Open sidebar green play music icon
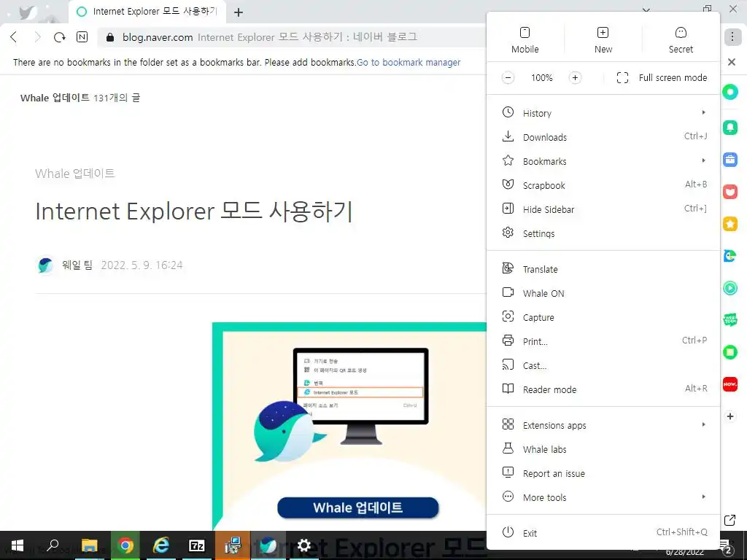The width and height of the screenshot is (747, 560). [729, 288]
